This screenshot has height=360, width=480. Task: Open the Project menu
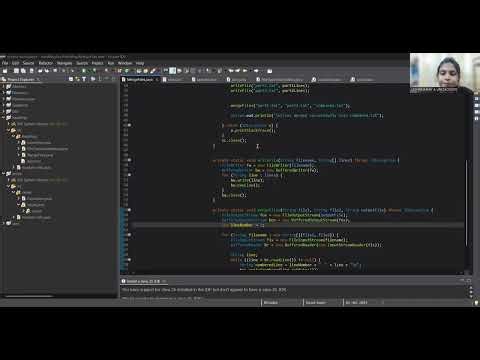(97, 63)
